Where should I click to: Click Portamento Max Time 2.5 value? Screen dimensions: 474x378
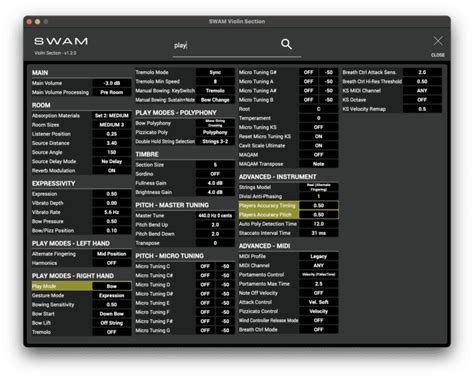[319, 284]
